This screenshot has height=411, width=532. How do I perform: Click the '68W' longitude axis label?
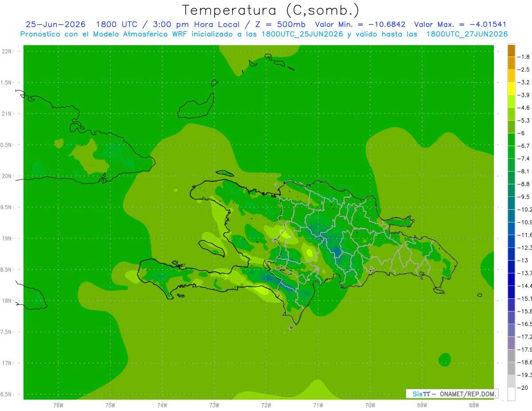474,405
